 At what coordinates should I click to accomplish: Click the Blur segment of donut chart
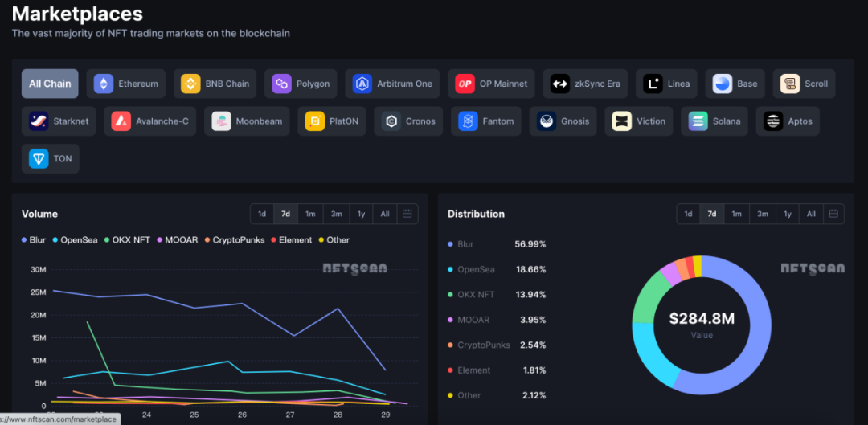pyautogui.click(x=760, y=332)
